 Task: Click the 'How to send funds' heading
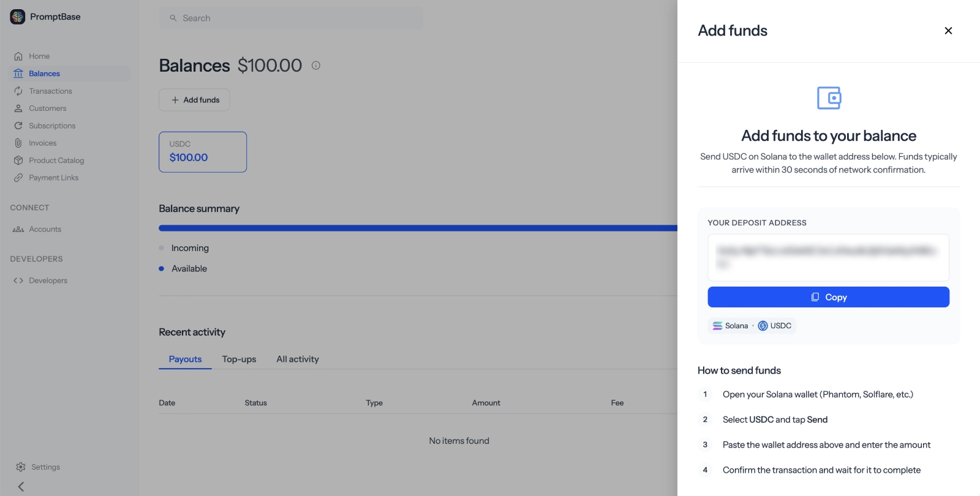pyautogui.click(x=739, y=370)
